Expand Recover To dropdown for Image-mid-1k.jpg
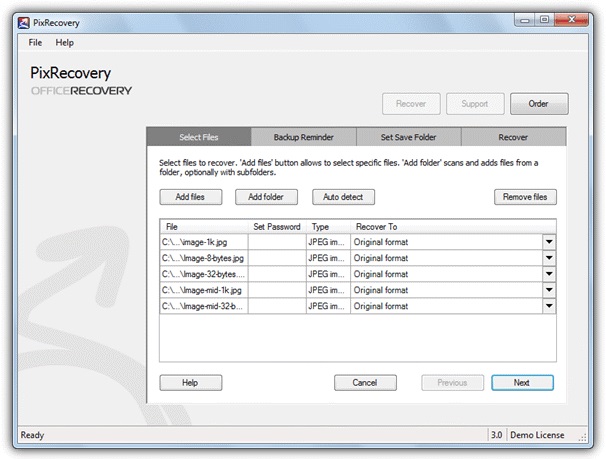Screen dimensions: 606x460 549,290
